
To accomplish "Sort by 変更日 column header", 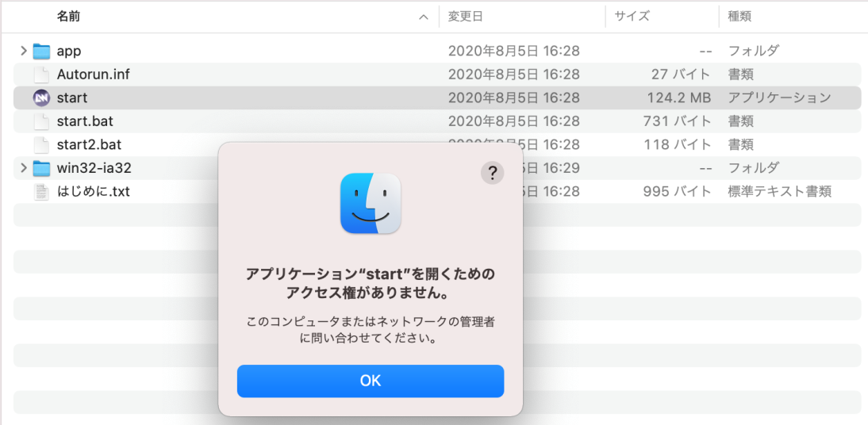I will click(x=466, y=16).
